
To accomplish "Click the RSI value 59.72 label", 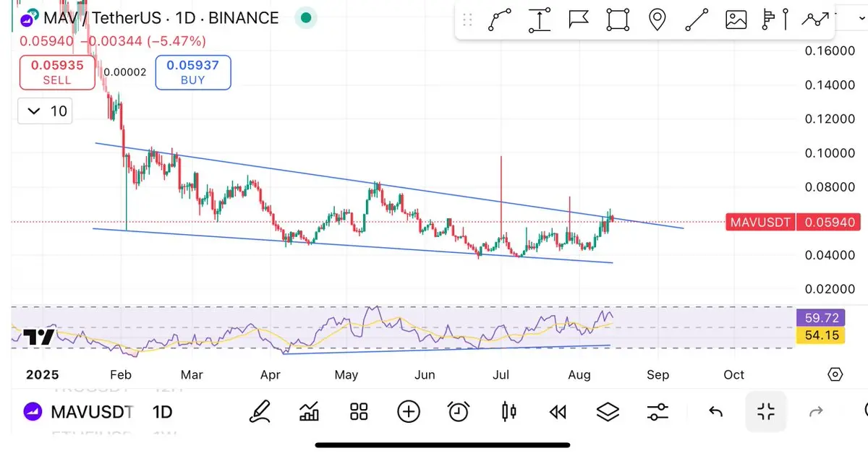I will 822,318.
